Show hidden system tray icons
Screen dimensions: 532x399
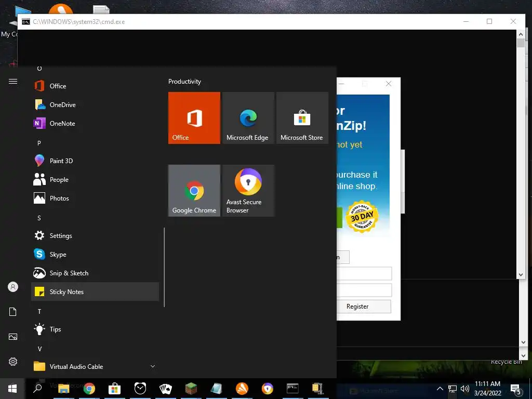click(440, 389)
